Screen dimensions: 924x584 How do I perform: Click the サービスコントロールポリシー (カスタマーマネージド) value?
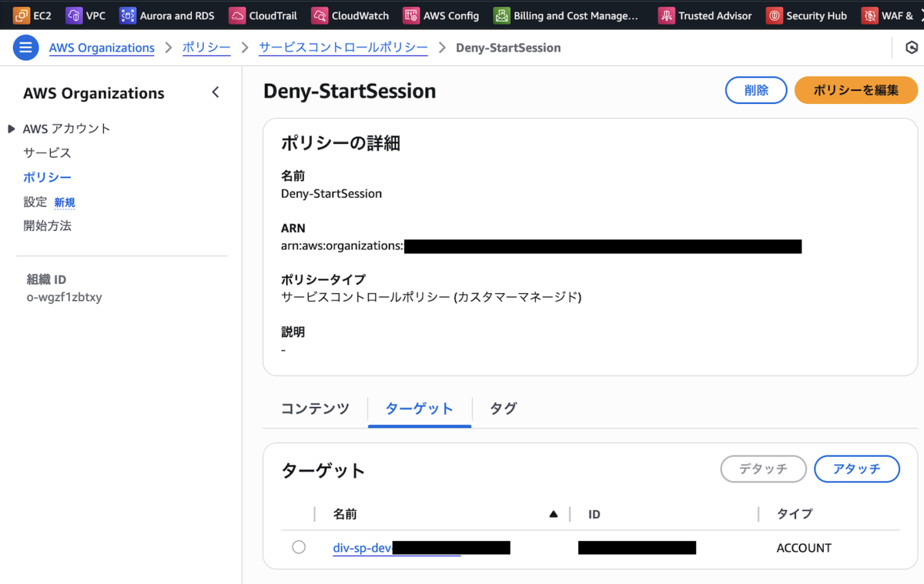[x=431, y=297]
